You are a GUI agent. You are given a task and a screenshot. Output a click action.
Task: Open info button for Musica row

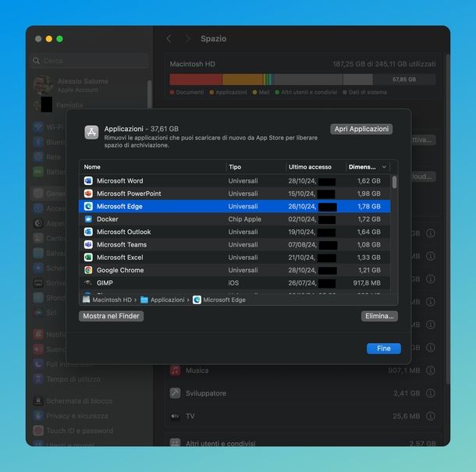click(x=431, y=371)
